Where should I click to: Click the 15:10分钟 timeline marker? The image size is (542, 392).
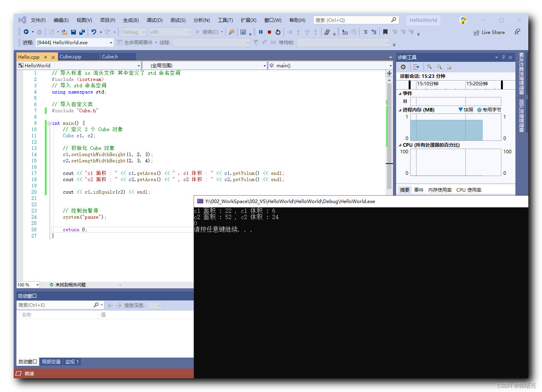point(427,84)
